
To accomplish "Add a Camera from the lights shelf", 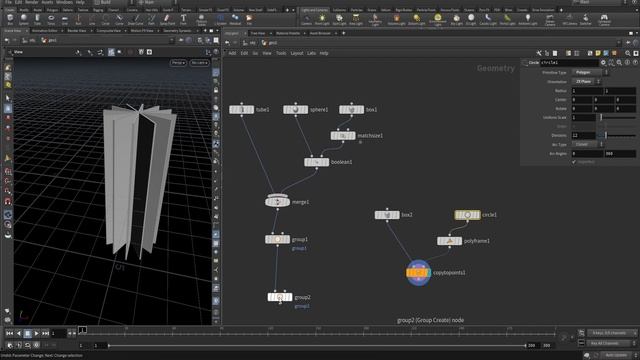I will (306, 19).
